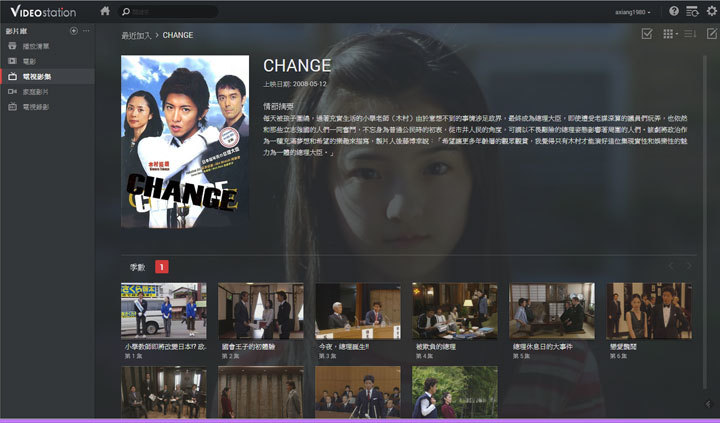Image resolution: width=720 pixels, height=423 pixels.
Task: Click the 情節摘要 summary heading
Action: click(x=278, y=107)
